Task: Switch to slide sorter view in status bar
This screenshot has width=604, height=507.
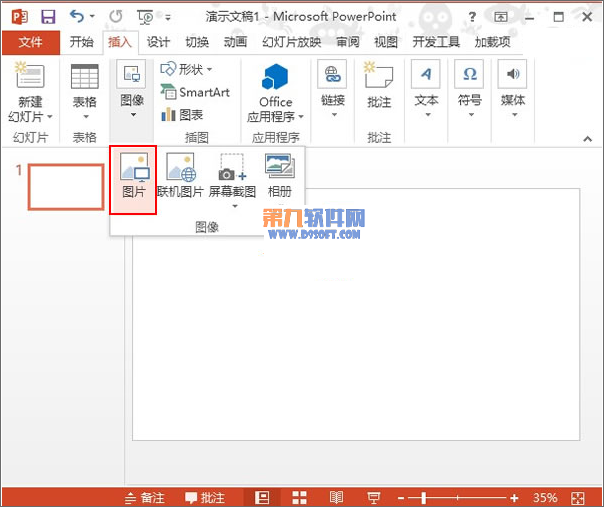Action: click(299, 497)
